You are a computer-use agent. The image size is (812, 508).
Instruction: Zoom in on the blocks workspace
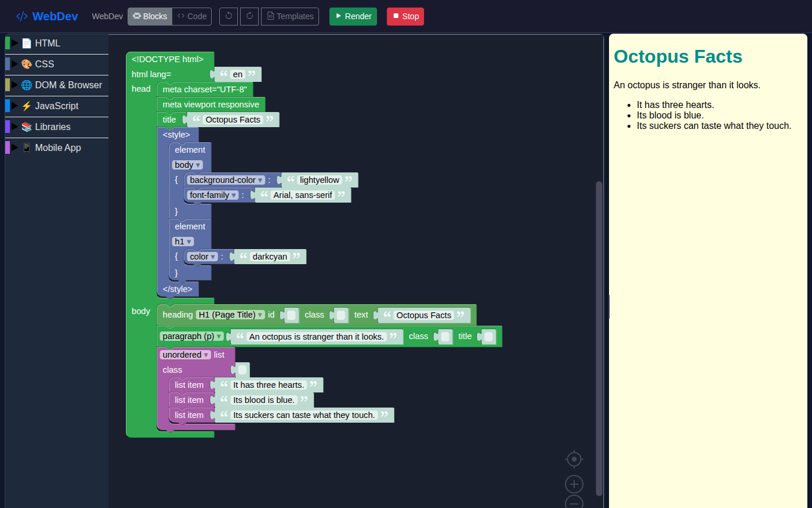tap(574, 484)
